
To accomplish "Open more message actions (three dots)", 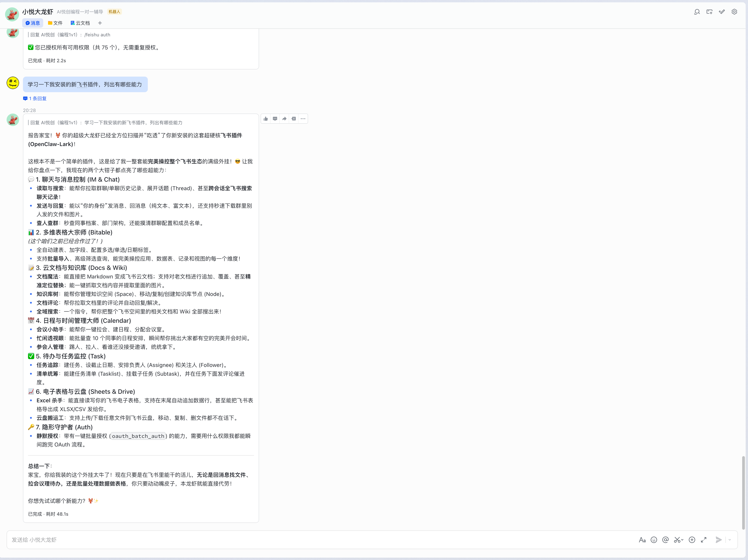I will click(x=303, y=119).
